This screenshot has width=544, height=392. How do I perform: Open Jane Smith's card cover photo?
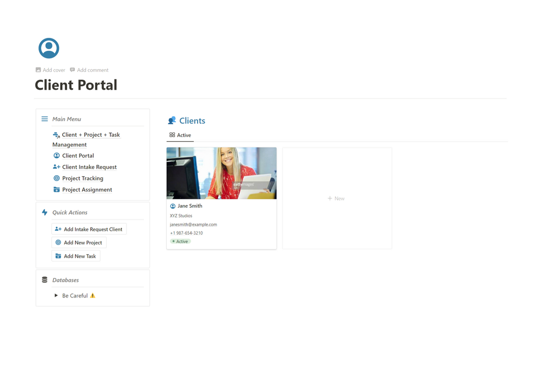coord(222,174)
